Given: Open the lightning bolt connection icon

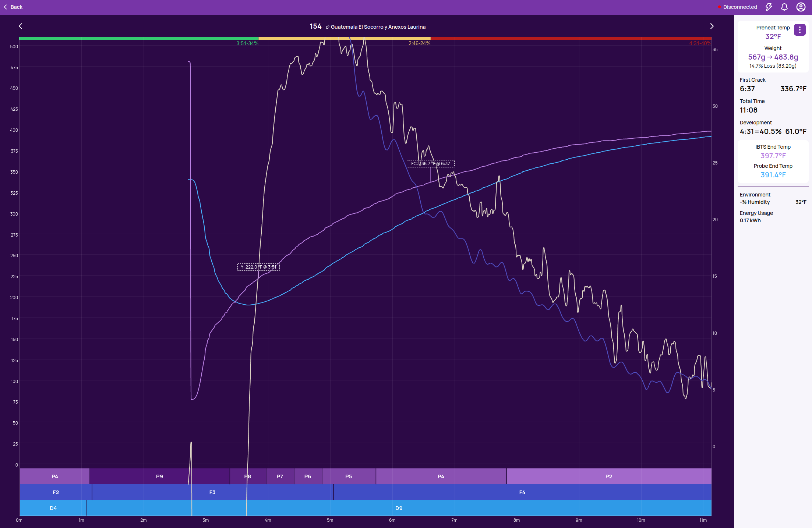Looking at the screenshot, I should point(769,7).
